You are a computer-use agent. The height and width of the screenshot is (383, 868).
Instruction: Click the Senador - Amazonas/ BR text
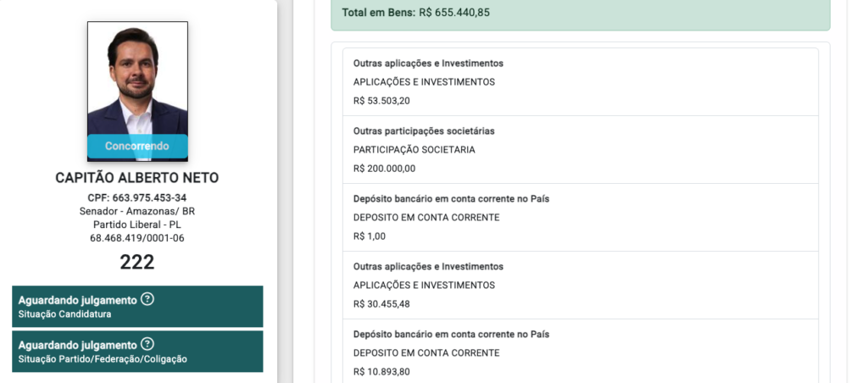coord(137,212)
